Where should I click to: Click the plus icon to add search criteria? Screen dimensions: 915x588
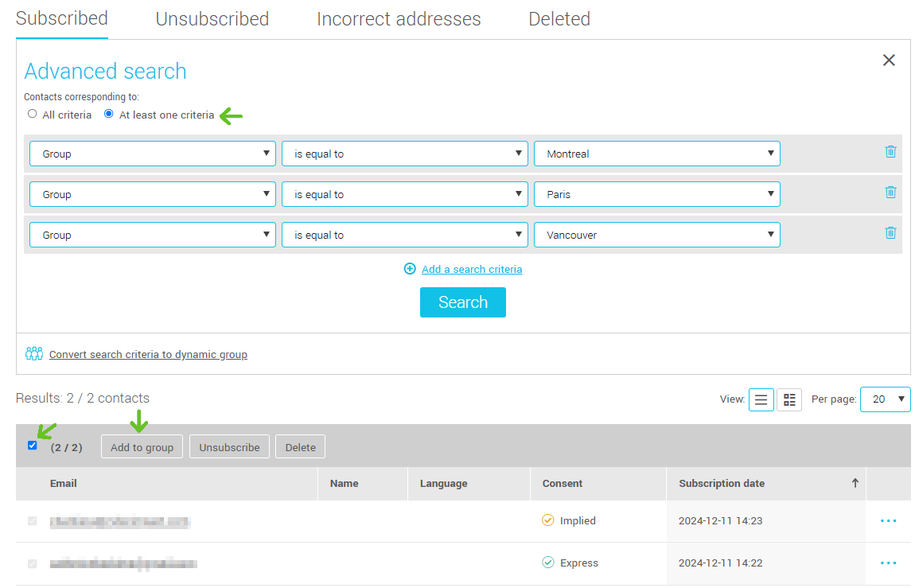410,269
